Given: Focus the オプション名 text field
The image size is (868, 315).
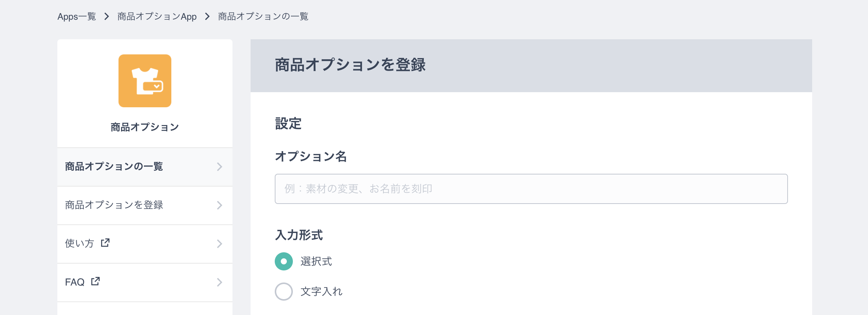Looking at the screenshot, I should (531, 189).
